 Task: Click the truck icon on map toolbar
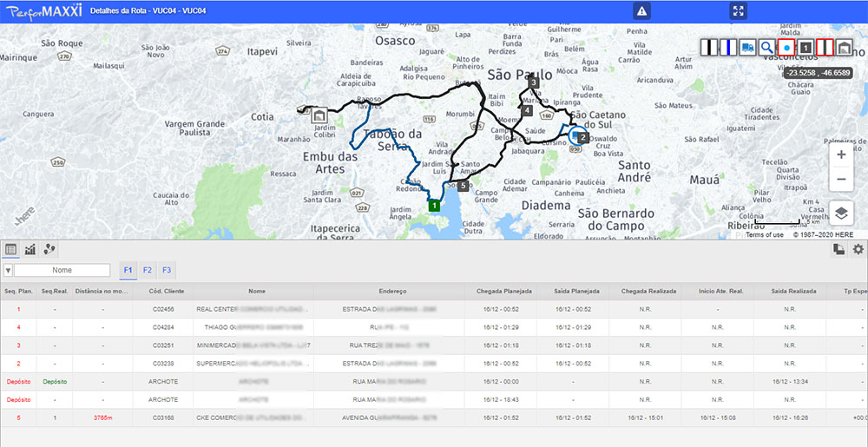[747, 48]
